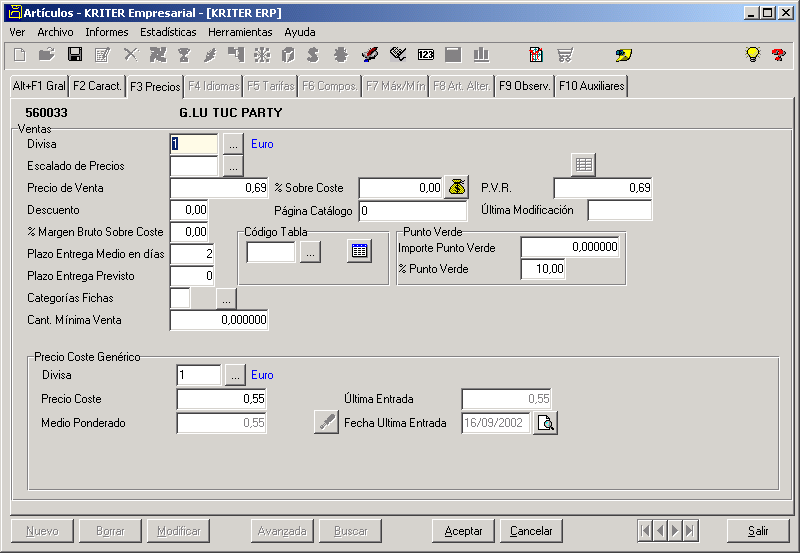Click the grey bar chart toolbar icon
This screenshot has width=800, height=553.
481,55
